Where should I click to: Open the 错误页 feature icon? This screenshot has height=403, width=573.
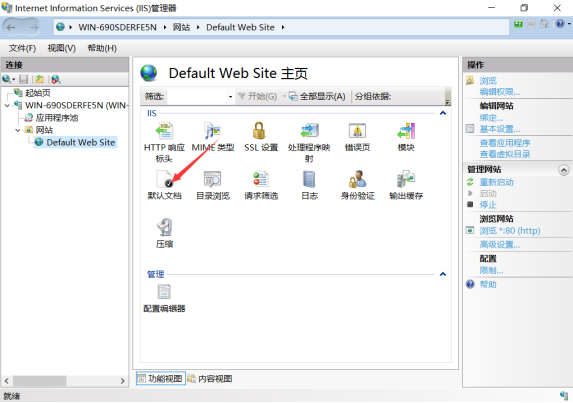click(x=357, y=131)
